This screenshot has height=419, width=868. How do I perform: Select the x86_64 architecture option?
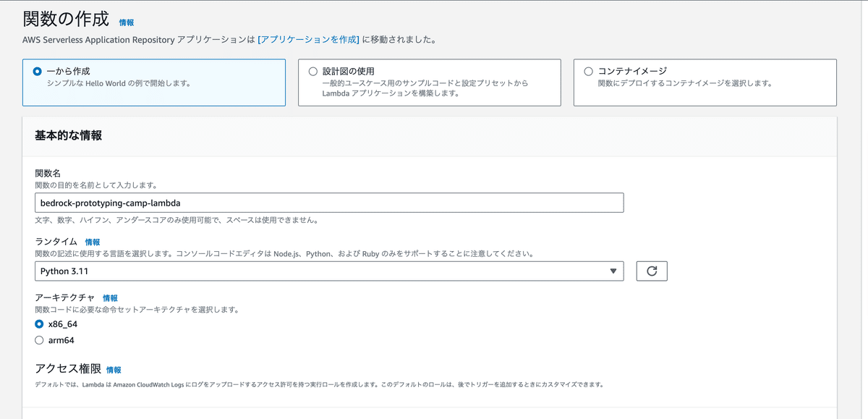click(x=38, y=324)
